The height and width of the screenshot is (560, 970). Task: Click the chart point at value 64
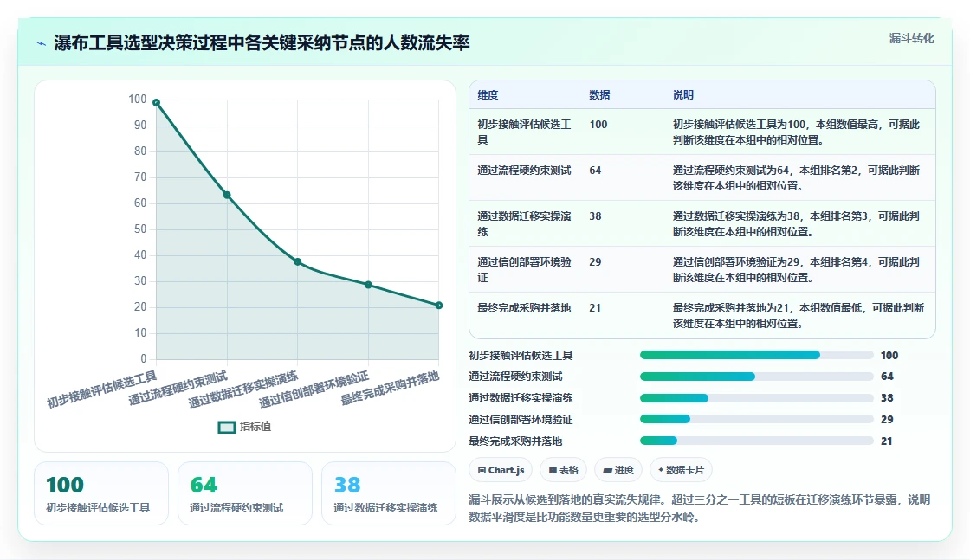point(227,196)
